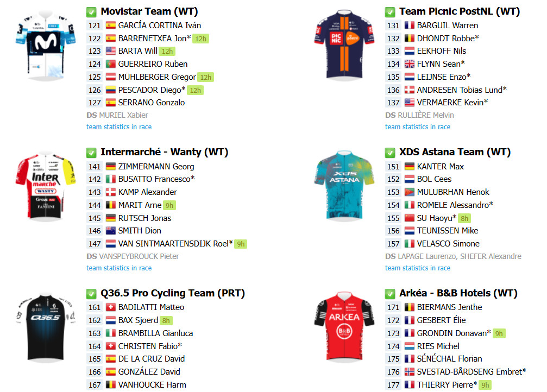Click the Team Picnic PostNL jersey image
The height and width of the screenshot is (392, 547).
344,45
